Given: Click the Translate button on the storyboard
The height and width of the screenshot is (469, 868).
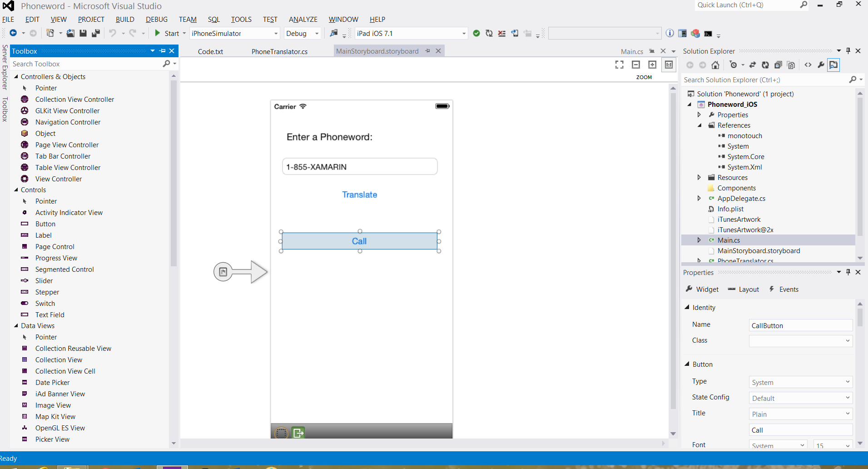Looking at the screenshot, I should (x=359, y=195).
